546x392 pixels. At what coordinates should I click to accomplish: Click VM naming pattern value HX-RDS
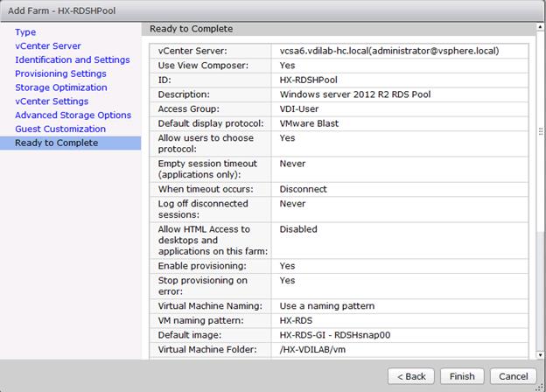(296, 320)
